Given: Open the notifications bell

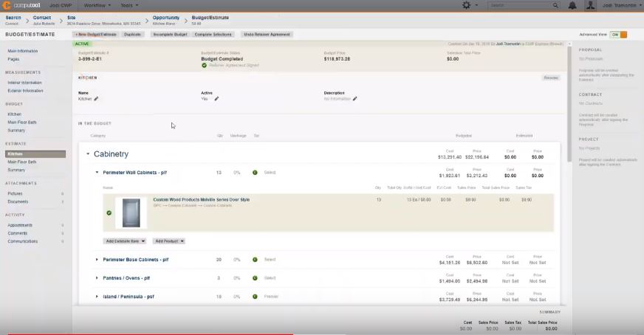Looking at the screenshot, I should coord(572,5).
